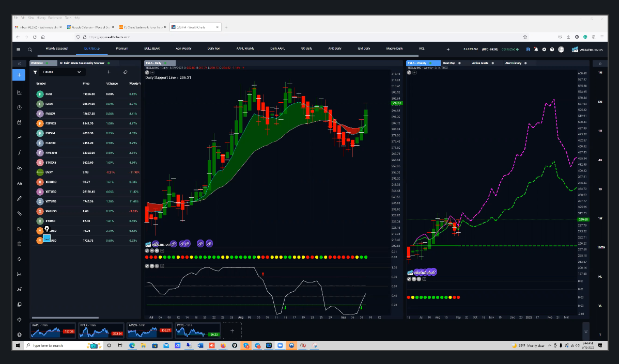Select the STOXX5 watchlist row
Image resolution: width=619 pixels, height=364 pixels.
click(x=86, y=163)
